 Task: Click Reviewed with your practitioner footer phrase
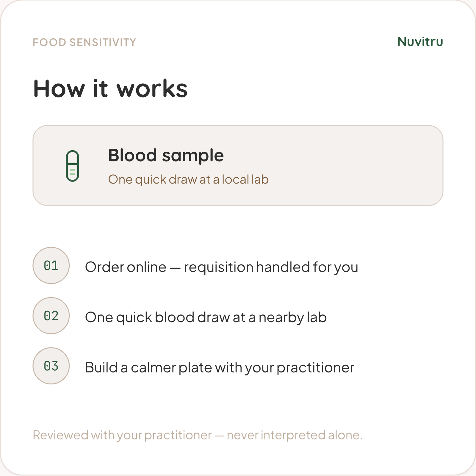[x=122, y=435]
